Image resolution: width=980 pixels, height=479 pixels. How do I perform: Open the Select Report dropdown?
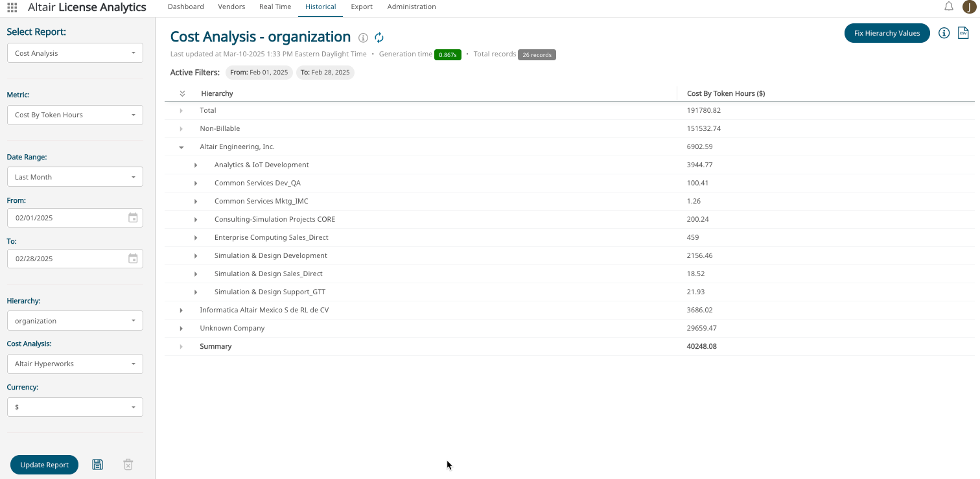(x=75, y=53)
